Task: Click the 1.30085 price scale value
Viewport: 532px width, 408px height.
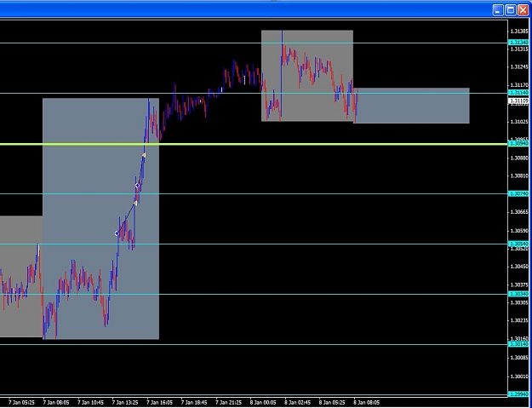Action: pyautogui.click(x=519, y=358)
